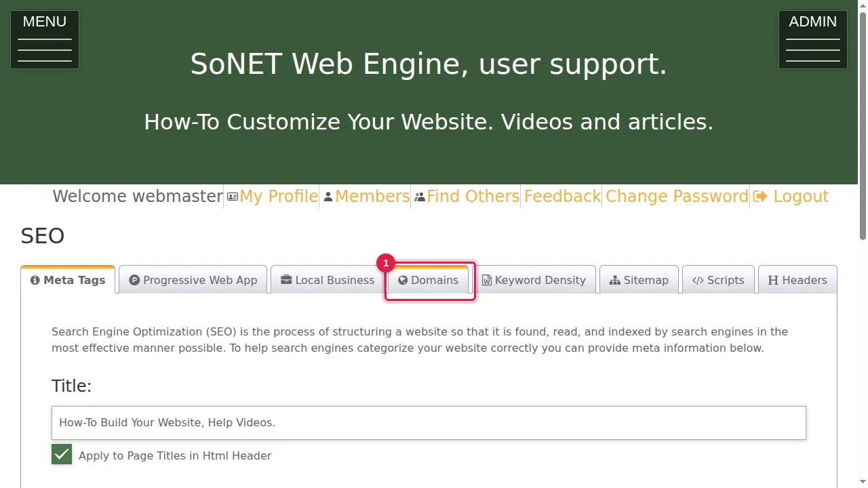Click the My Profile card icon
Image resolution: width=868 pixels, height=488 pixels.
(x=233, y=197)
